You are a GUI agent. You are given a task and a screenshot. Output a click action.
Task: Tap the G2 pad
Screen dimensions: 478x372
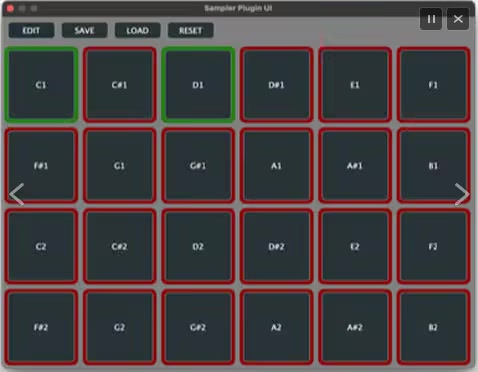(119, 327)
